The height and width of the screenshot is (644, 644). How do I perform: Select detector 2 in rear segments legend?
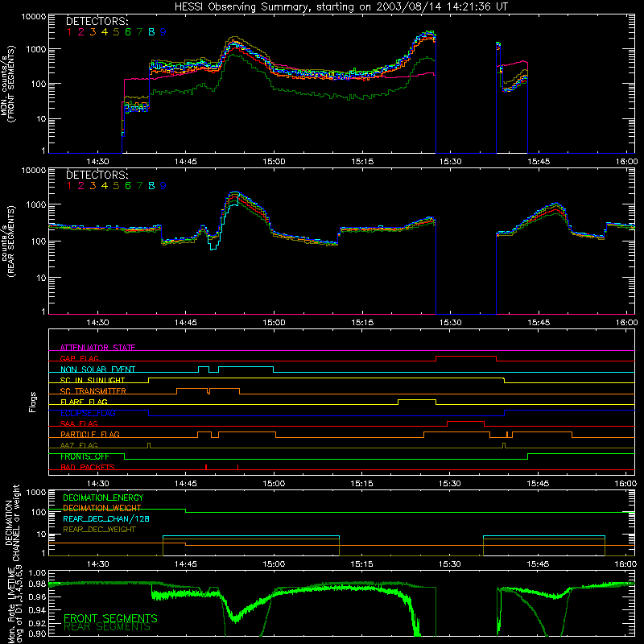pyautogui.click(x=81, y=186)
